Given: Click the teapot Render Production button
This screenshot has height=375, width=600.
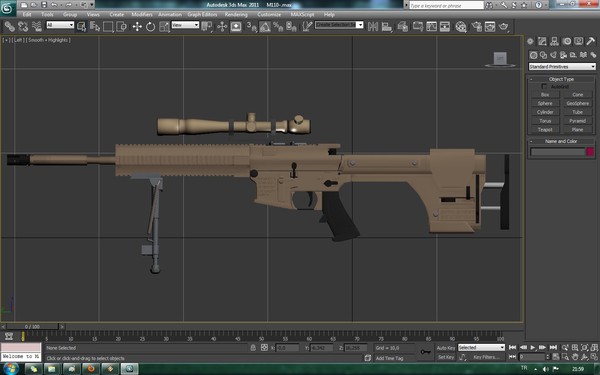Looking at the screenshot, I should pos(504,26).
